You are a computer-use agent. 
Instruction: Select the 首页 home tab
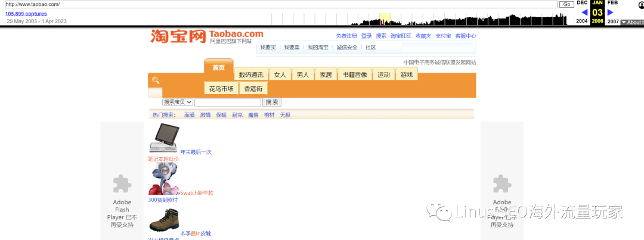click(x=218, y=68)
